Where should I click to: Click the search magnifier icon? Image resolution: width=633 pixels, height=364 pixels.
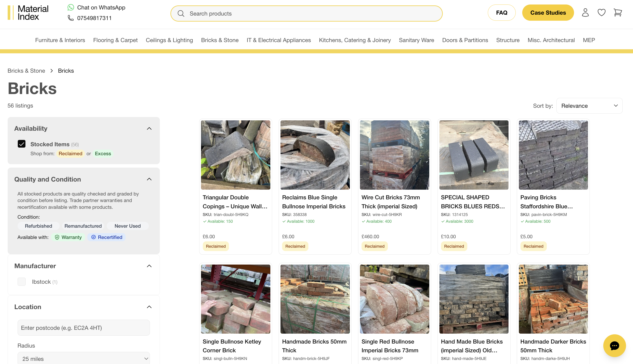(181, 13)
